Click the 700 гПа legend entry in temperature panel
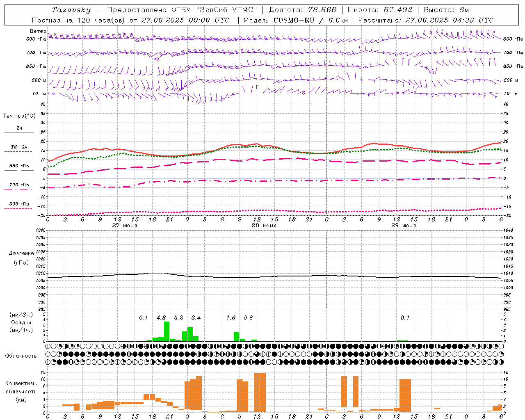525x420 pixels. point(19,185)
